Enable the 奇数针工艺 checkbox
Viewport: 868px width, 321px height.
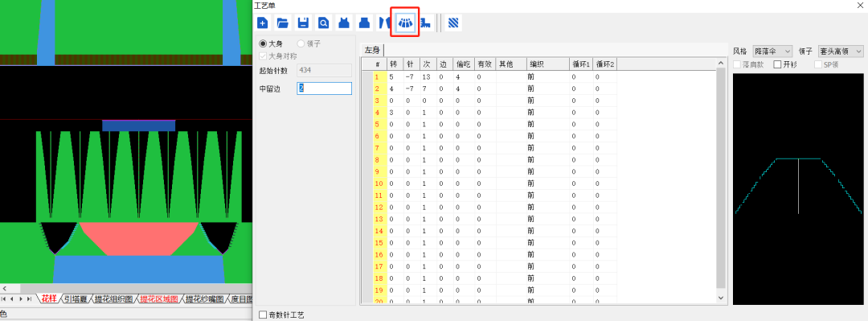[x=263, y=315]
